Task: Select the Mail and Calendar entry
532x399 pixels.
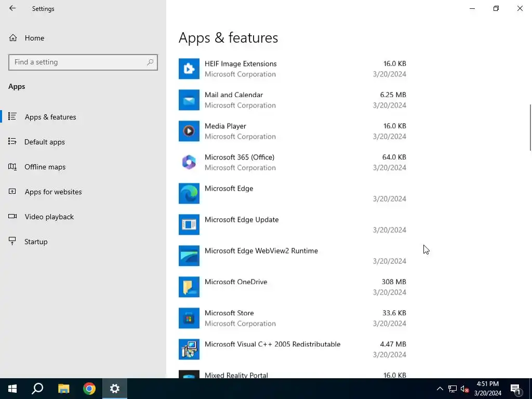Action: point(292,100)
